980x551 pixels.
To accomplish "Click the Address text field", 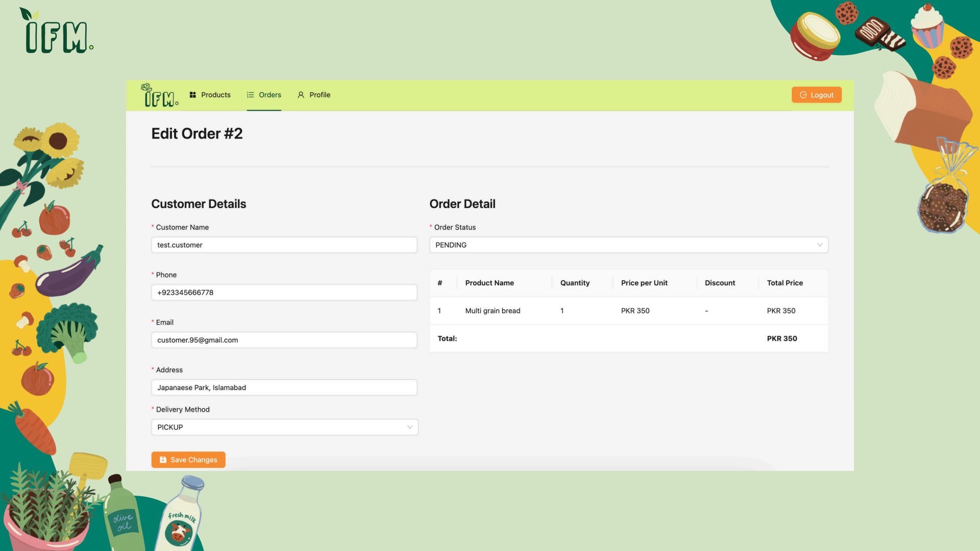I will coord(284,388).
